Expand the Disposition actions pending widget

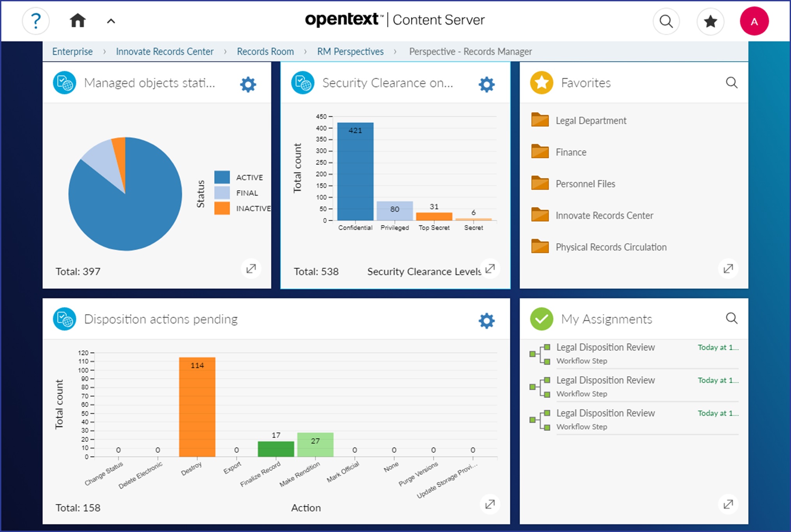490,504
